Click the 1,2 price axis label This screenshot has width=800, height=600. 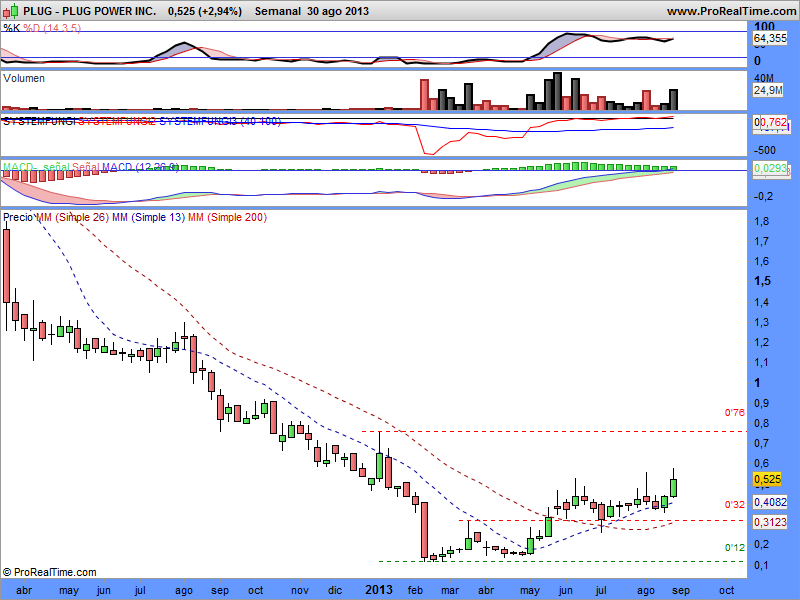762,342
